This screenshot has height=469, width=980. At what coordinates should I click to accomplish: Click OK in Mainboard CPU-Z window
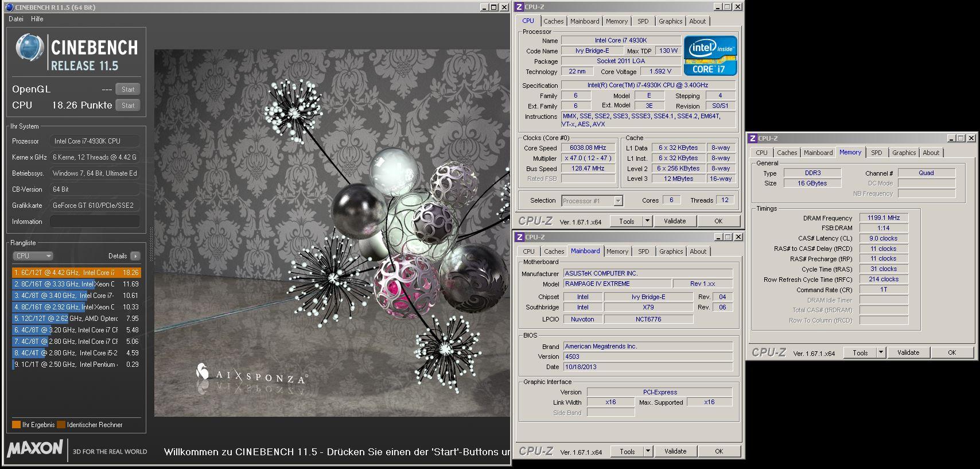[x=719, y=451]
